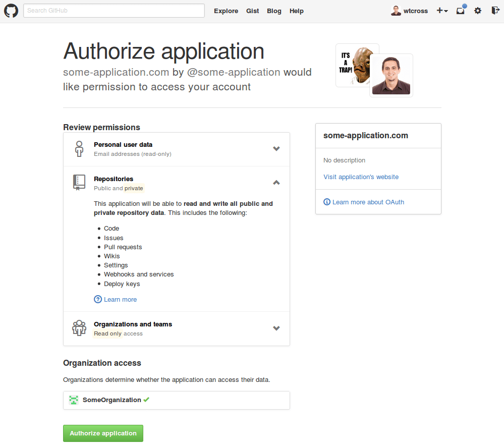Go to the Blog page
Screen dimensions: 504x447
274,11
